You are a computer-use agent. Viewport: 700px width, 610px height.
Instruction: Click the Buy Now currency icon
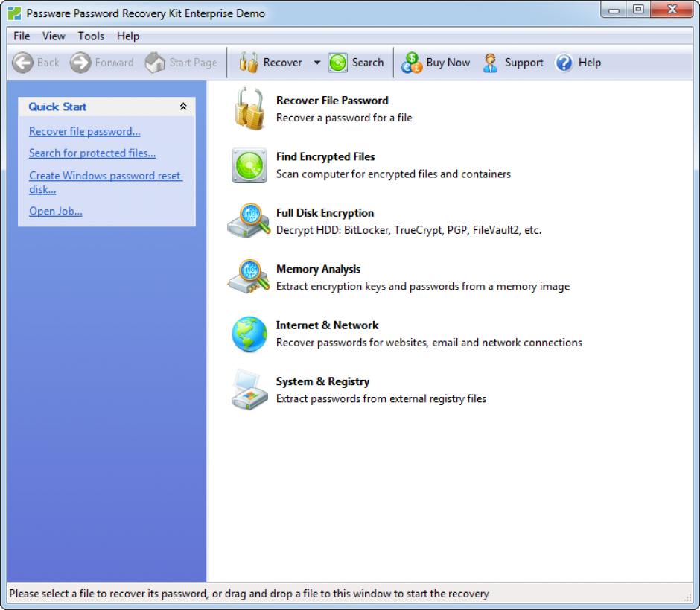pos(411,63)
